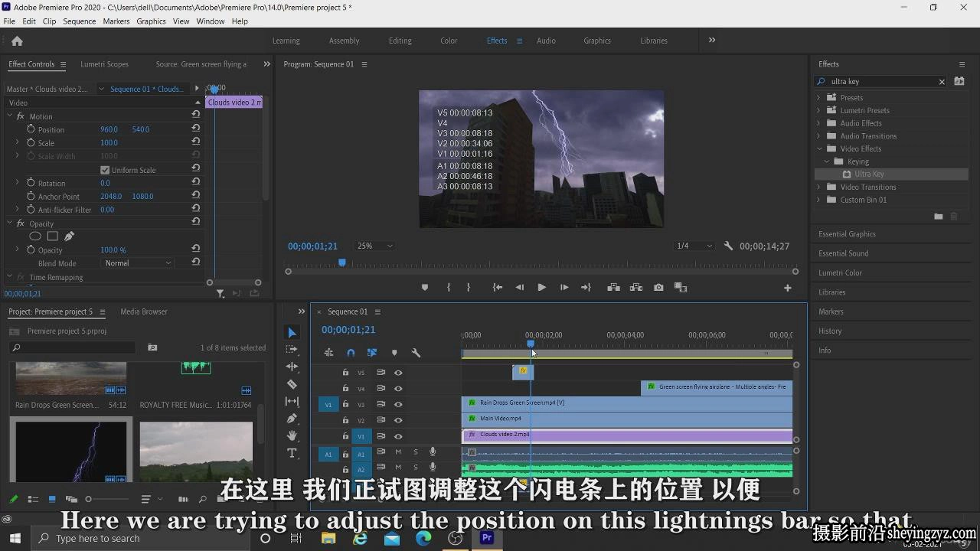
Task: Reset the Position parameter
Action: 196,129
